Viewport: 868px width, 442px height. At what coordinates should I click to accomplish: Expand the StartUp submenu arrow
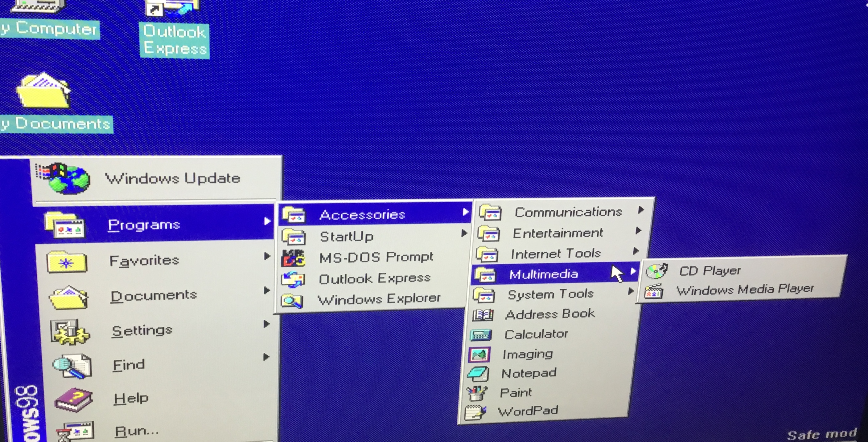pos(464,233)
